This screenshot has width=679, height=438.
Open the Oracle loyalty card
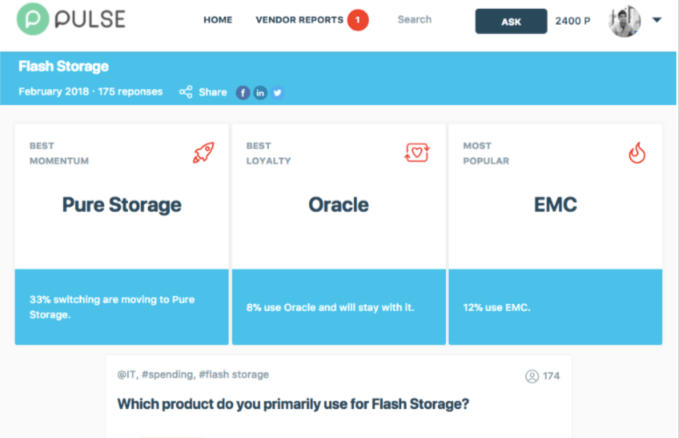338,205
